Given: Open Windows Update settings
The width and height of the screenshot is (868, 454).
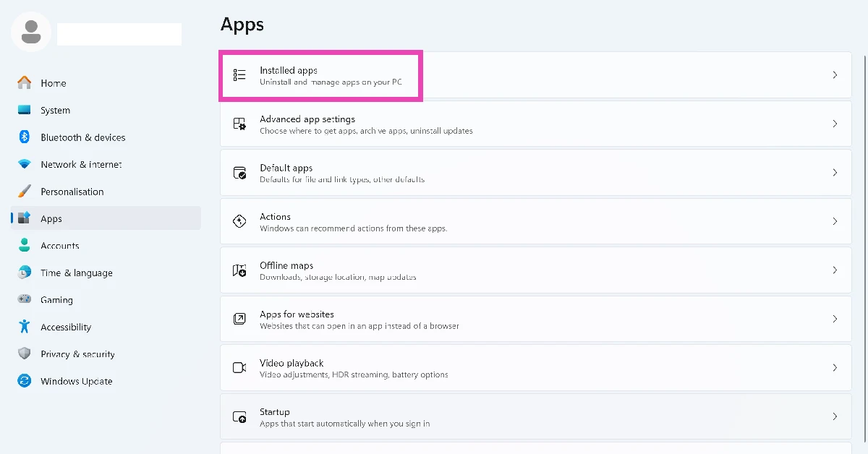Looking at the screenshot, I should [76, 381].
